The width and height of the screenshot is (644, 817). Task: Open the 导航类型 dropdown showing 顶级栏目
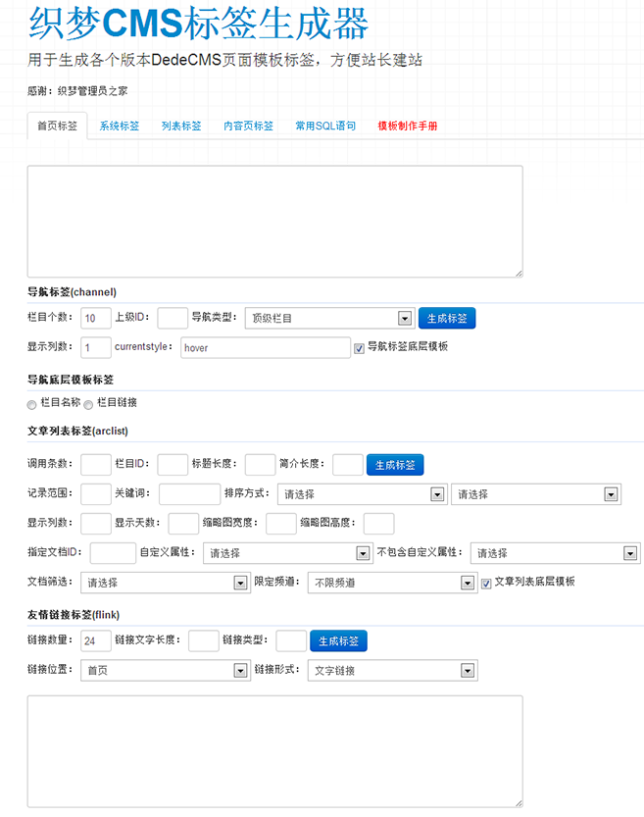330,318
